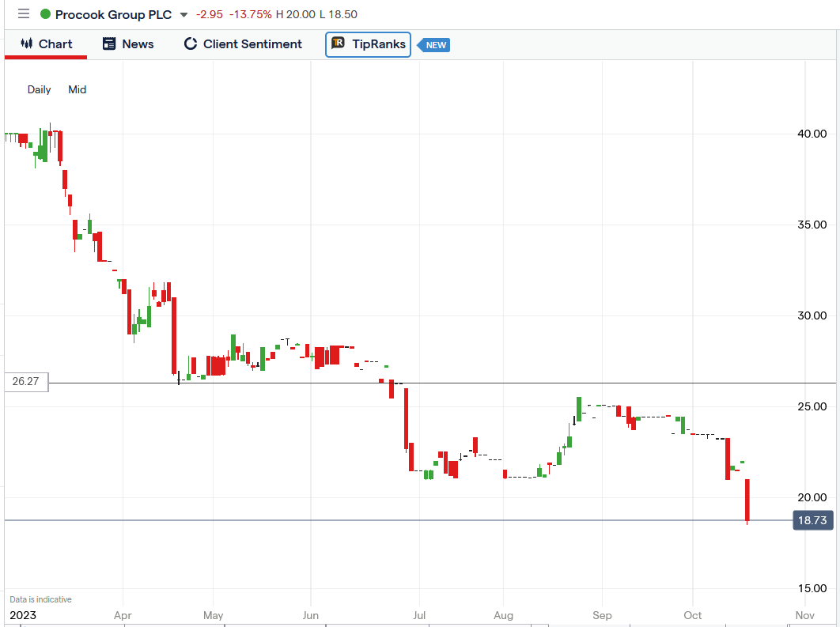Viewport: 840px width, 627px height.
Task: Click the Aug date axis label
Action: click(x=504, y=615)
